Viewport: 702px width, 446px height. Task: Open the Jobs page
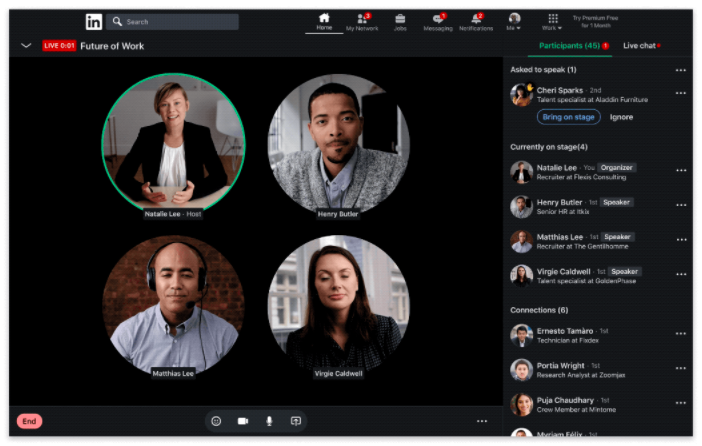pos(400,22)
